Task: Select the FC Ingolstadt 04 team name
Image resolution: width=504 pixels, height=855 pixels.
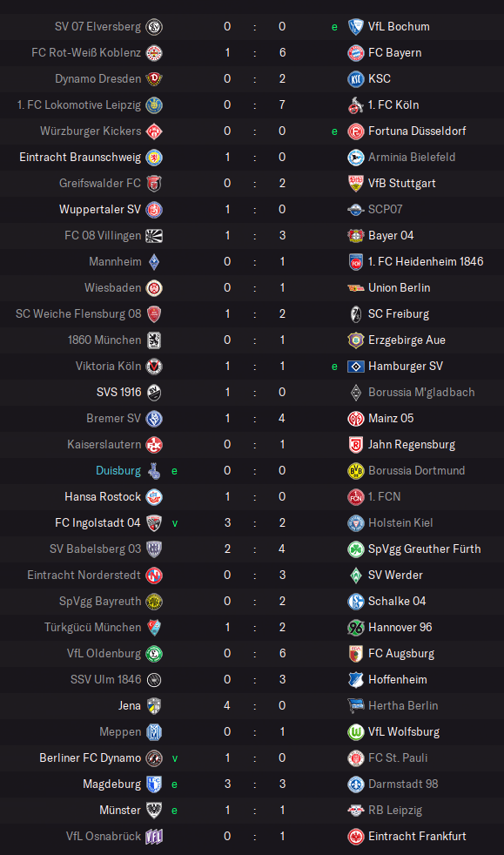Action: pos(97,523)
